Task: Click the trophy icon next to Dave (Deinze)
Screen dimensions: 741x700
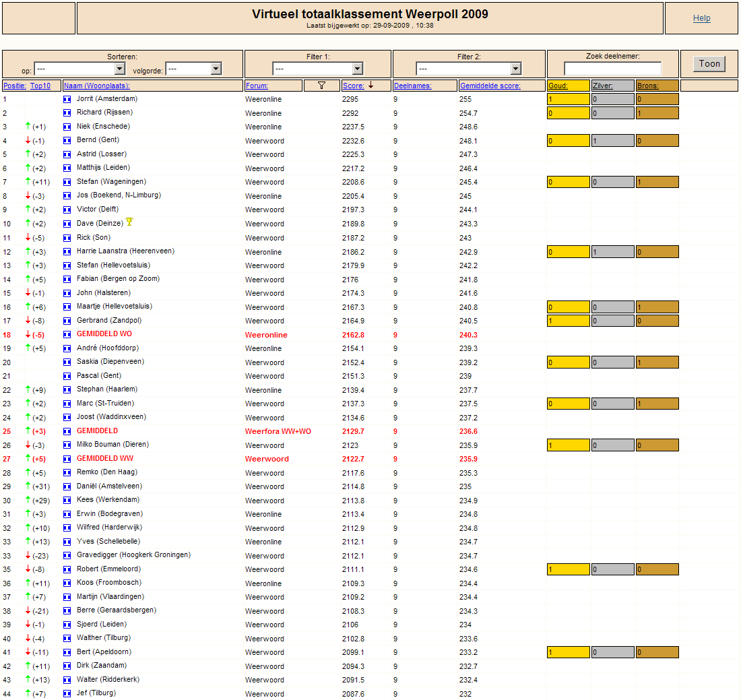Action: [x=129, y=222]
